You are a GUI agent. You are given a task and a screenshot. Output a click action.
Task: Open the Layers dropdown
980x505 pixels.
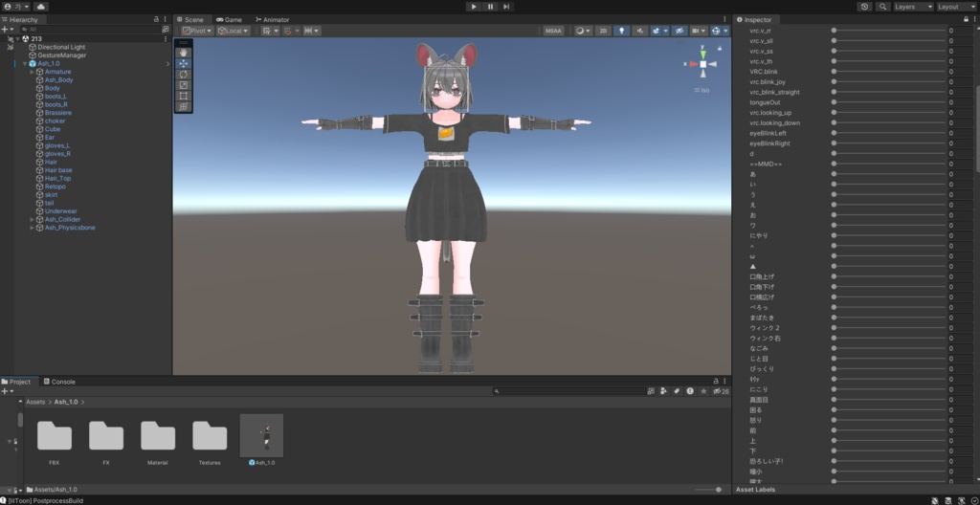tap(913, 7)
